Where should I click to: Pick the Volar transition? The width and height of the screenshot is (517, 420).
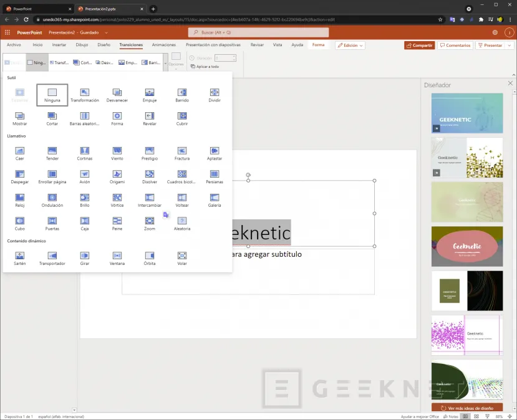tap(182, 259)
